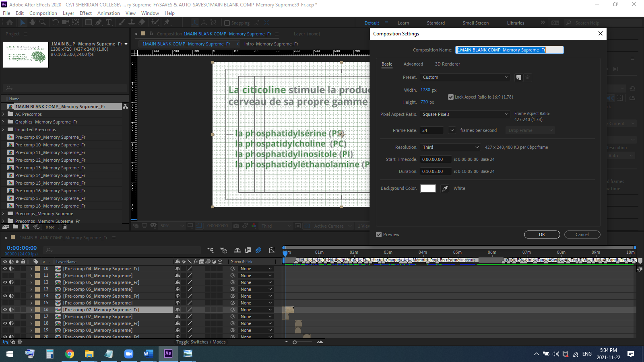Open the Pixel Aspect Ratio dropdown
The width and height of the screenshot is (644, 362).
point(464,114)
